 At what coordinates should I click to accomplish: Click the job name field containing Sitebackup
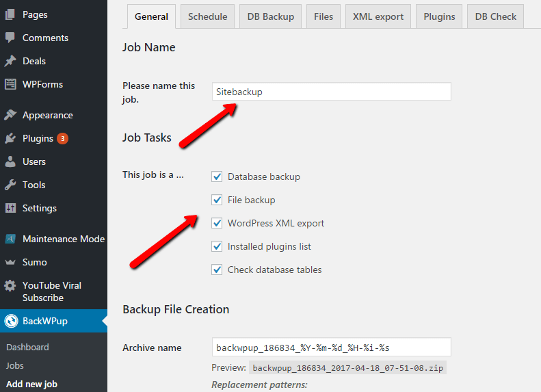(x=332, y=92)
